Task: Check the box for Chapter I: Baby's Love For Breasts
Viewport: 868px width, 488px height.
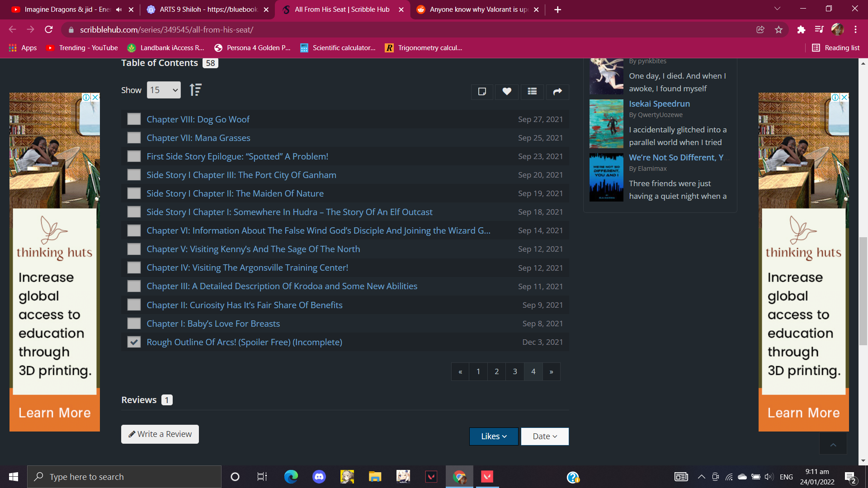Action: (x=134, y=324)
